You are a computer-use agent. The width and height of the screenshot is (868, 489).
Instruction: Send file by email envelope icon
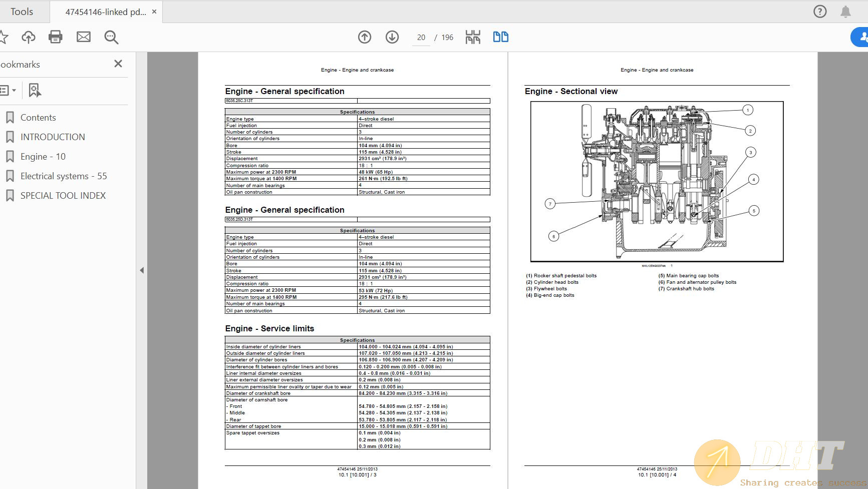coord(84,37)
